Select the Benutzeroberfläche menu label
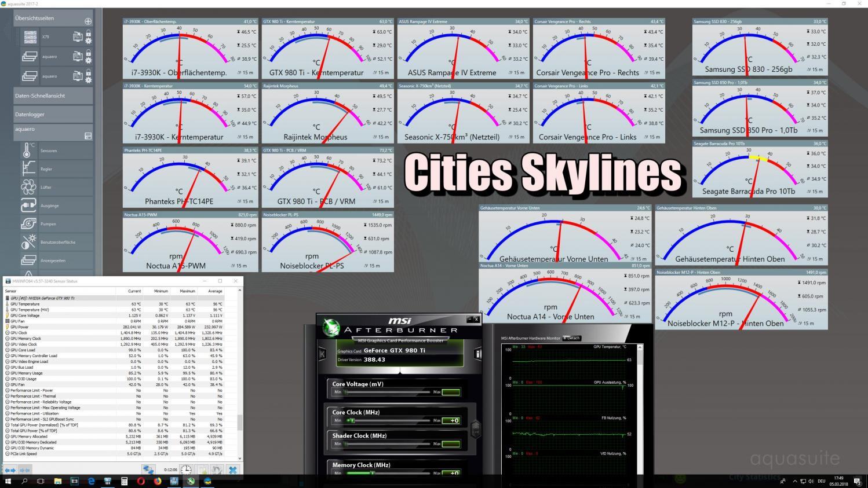 pyautogui.click(x=58, y=242)
